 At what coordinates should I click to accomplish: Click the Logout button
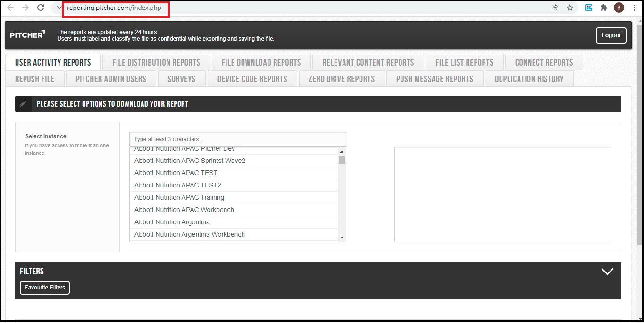click(611, 35)
